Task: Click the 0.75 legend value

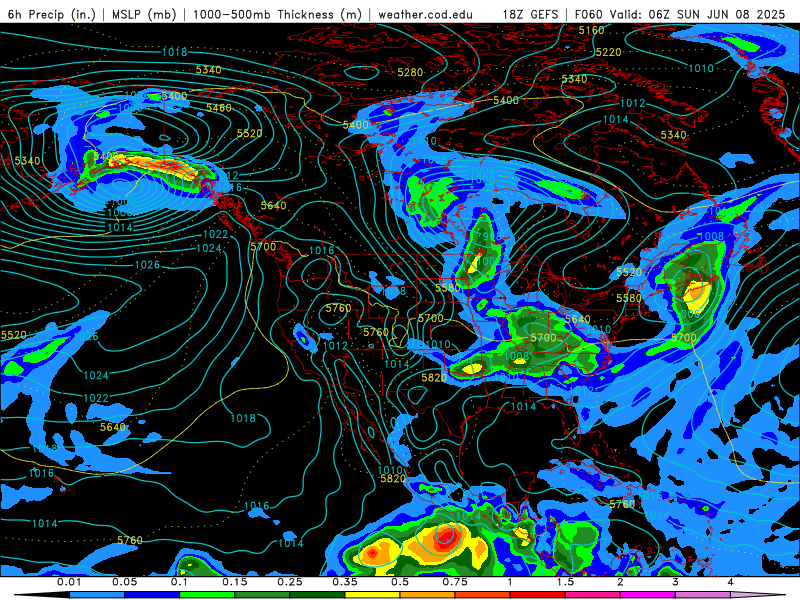Action: [455, 582]
